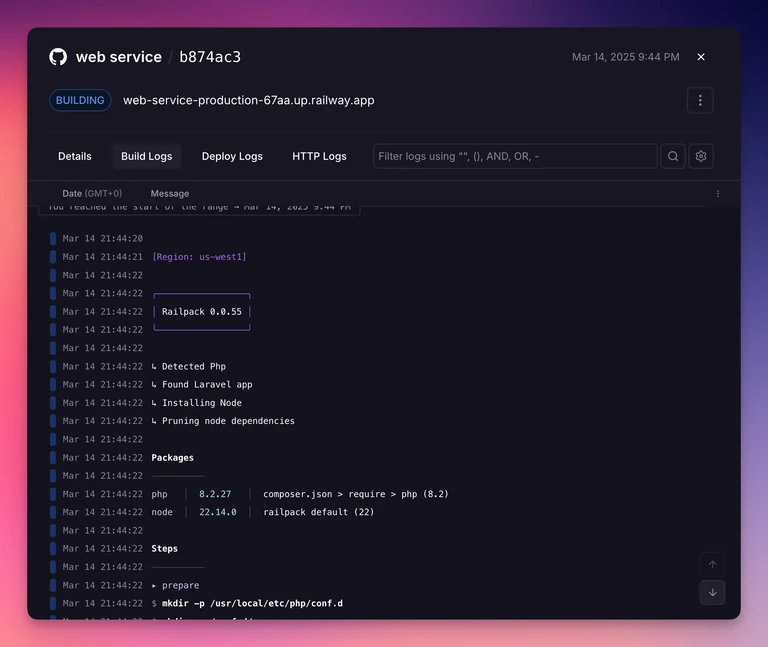Click the GitHub logo icon

click(58, 57)
